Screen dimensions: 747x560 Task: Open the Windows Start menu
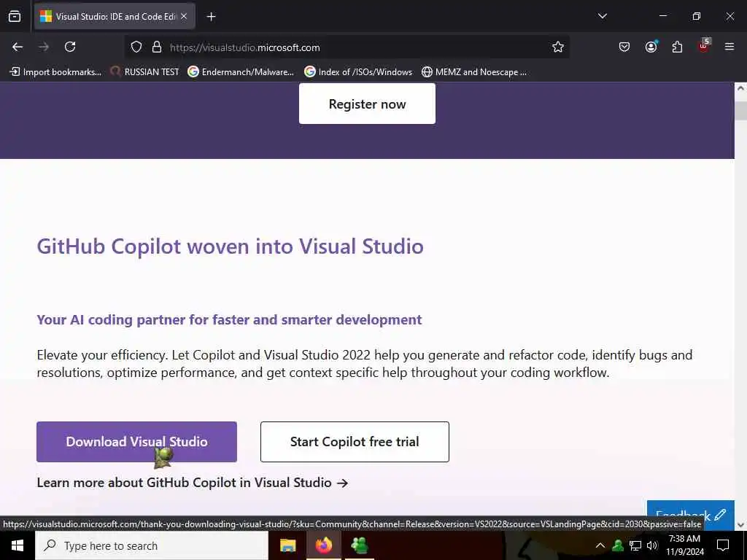[18, 545]
